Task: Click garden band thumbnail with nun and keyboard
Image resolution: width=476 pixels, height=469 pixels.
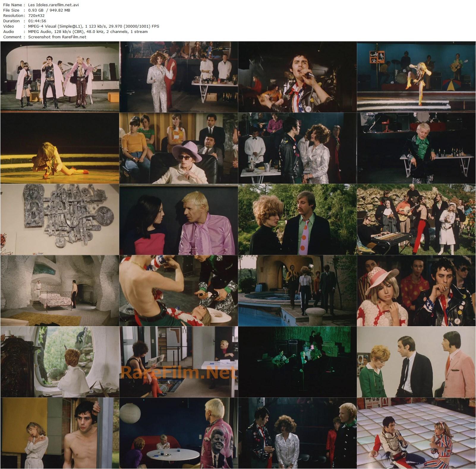Action: click(416, 219)
